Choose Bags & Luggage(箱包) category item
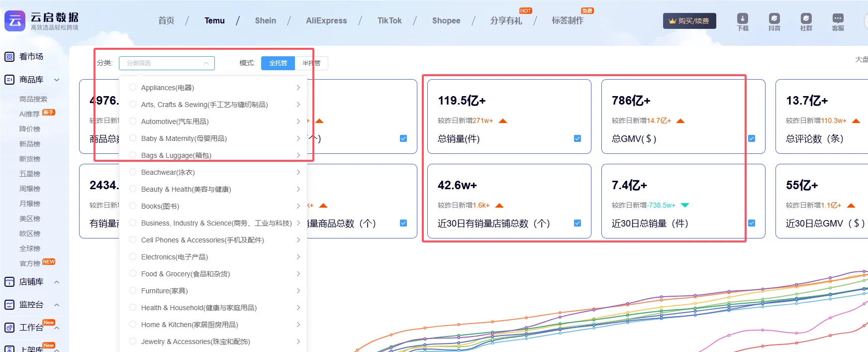This screenshot has height=352, width=868. 213,155
